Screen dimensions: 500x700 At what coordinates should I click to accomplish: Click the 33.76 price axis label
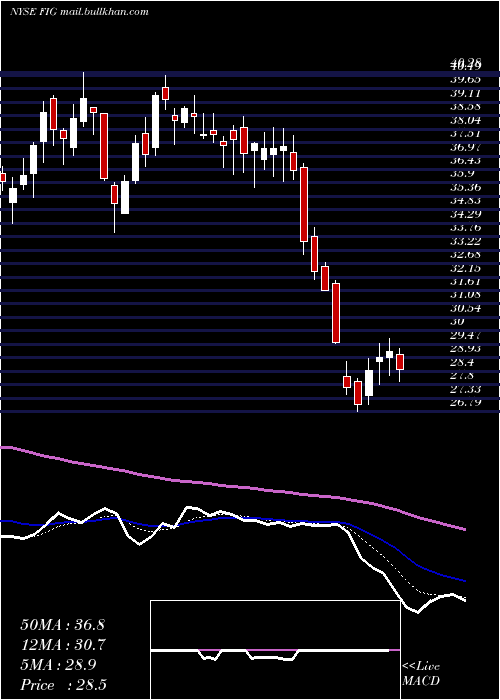click(465, 228)
